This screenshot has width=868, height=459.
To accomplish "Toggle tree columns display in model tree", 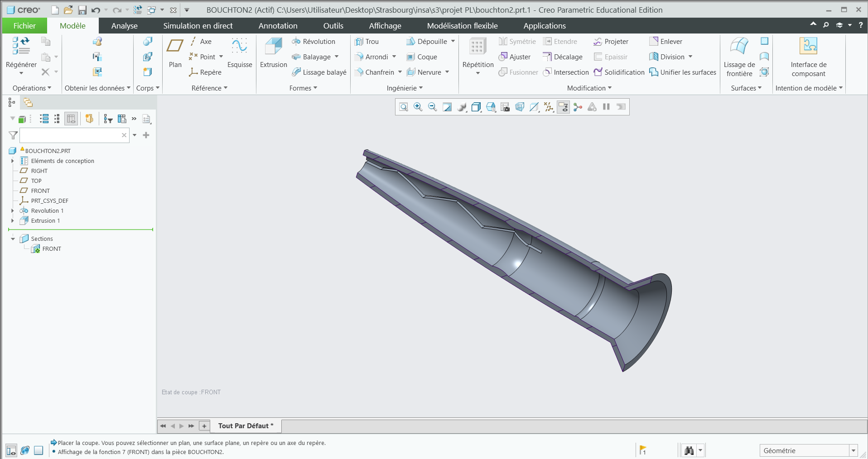I will pyautogui.click(x=71, y=119).
